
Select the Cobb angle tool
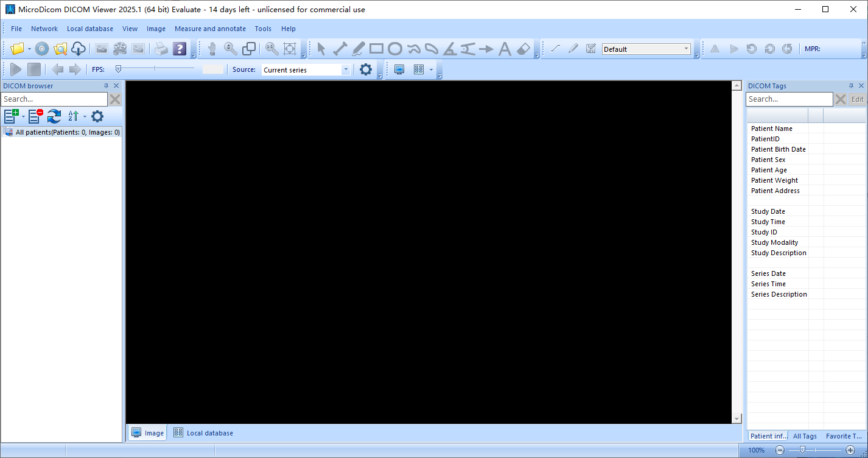point(467,49)
